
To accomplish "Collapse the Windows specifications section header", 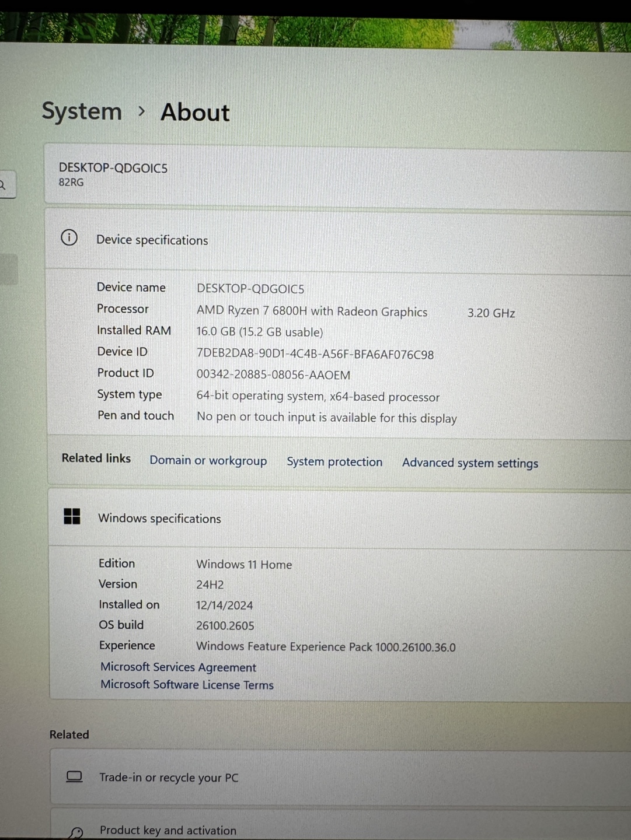I will (340, 518).
